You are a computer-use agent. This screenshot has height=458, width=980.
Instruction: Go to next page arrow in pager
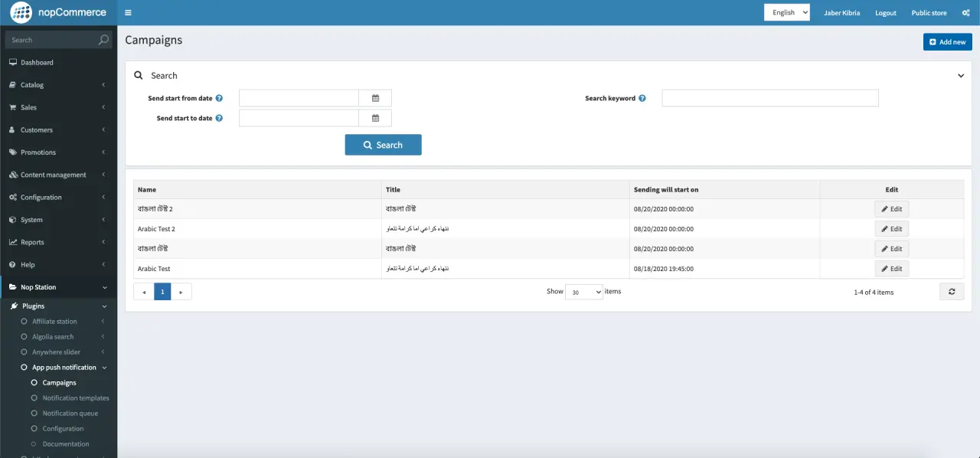181,292
